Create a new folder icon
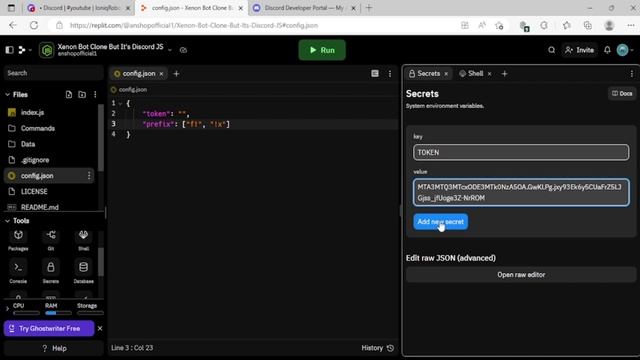640x360 pixels. (x=82, y=95)
